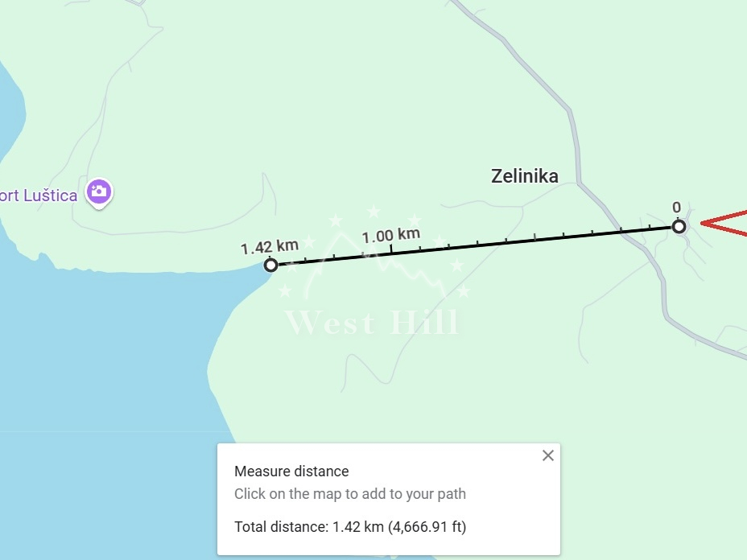Click the black measurement line's midpoint
This screenshot has width=747, height=560.
coord(475,245)
